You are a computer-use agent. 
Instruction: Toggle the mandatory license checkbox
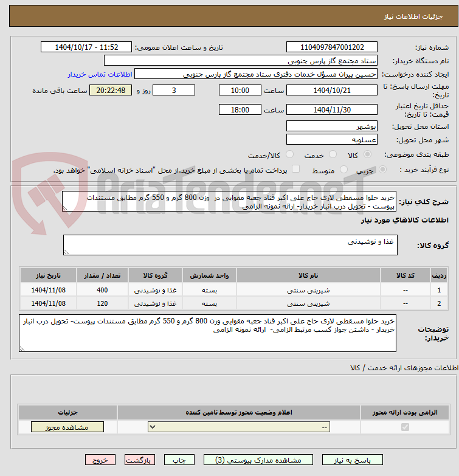pos(405,427)
